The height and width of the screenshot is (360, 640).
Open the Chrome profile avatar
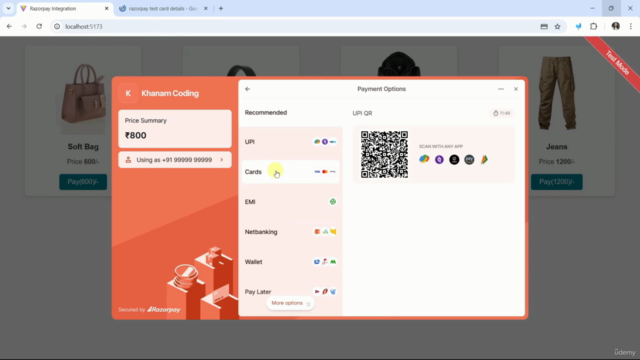616,27
